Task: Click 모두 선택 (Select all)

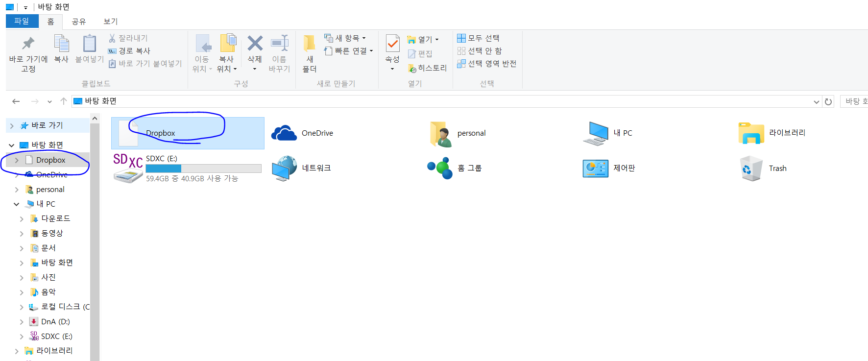Action: coord(478,38)
